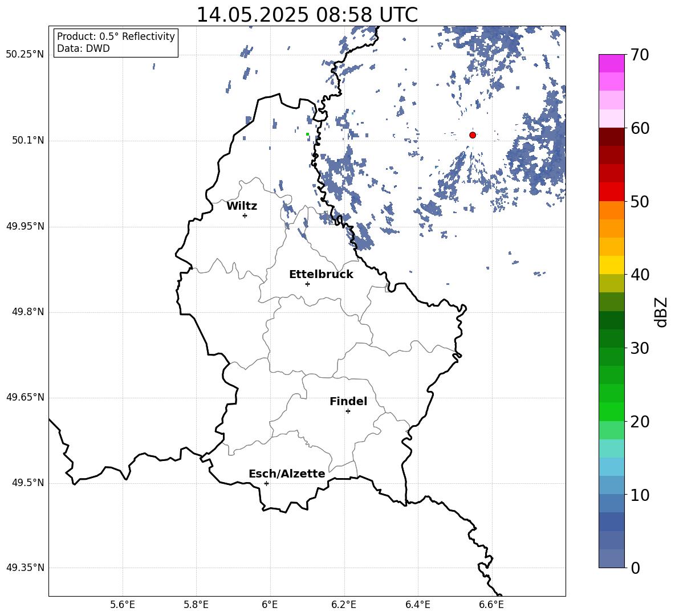Pick the slate blue swatch above 0
Screen dimensions: 675x616
(x=612, y=558)
